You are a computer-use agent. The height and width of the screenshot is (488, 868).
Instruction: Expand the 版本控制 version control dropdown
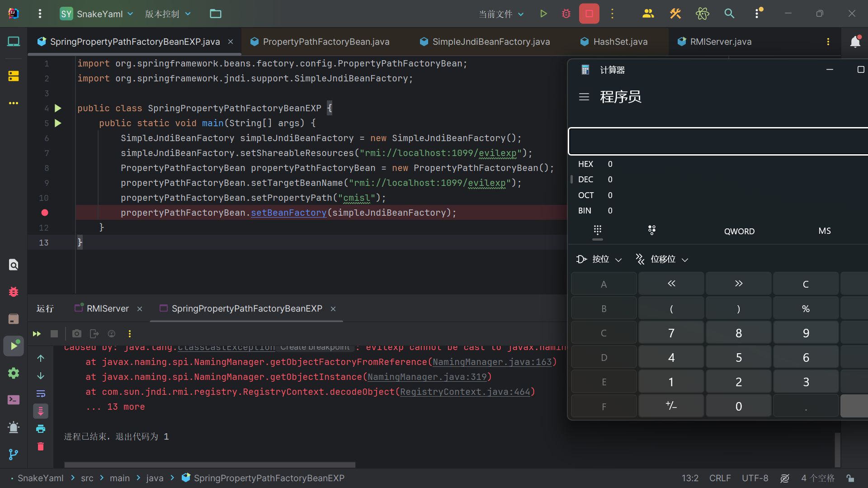(168, 14)
